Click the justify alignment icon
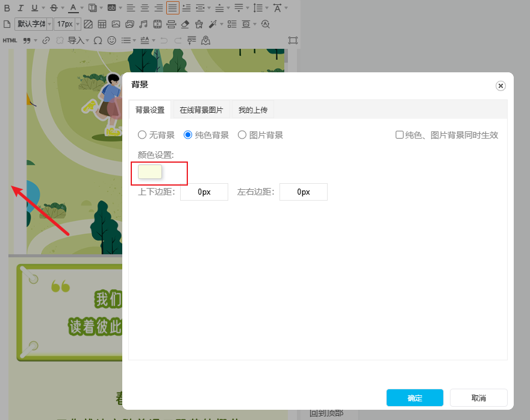Image resolution: width=530 pixels, height=420 pixels. pos(172,8)
